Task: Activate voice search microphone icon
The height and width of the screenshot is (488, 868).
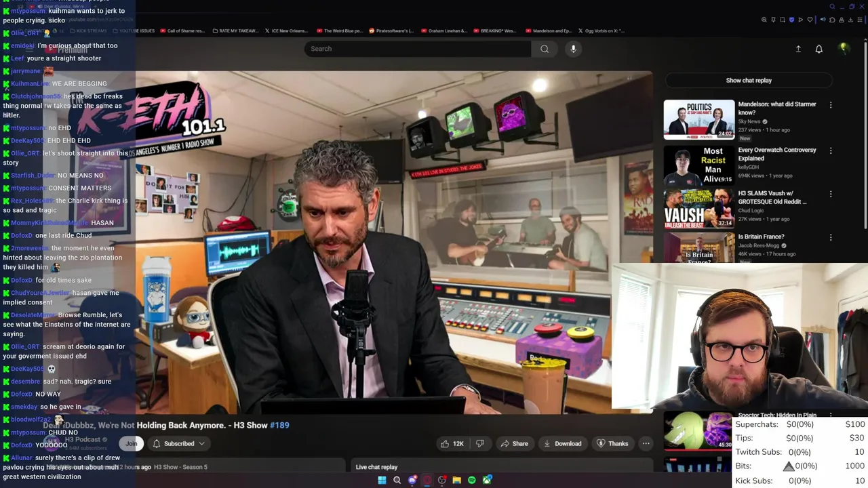Action: pyautogui.click(x=573, y=49)
